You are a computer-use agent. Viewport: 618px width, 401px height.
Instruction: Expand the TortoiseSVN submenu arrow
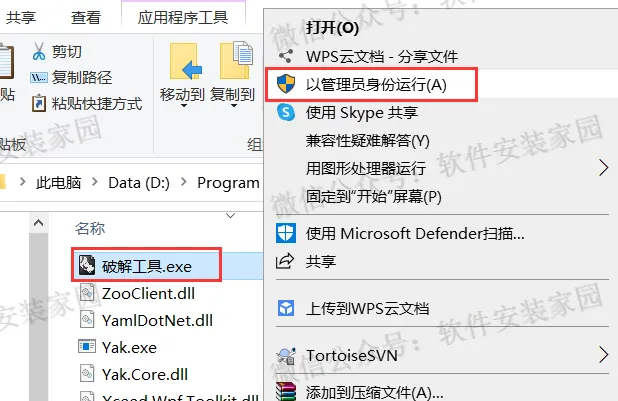tap(603, 354)
